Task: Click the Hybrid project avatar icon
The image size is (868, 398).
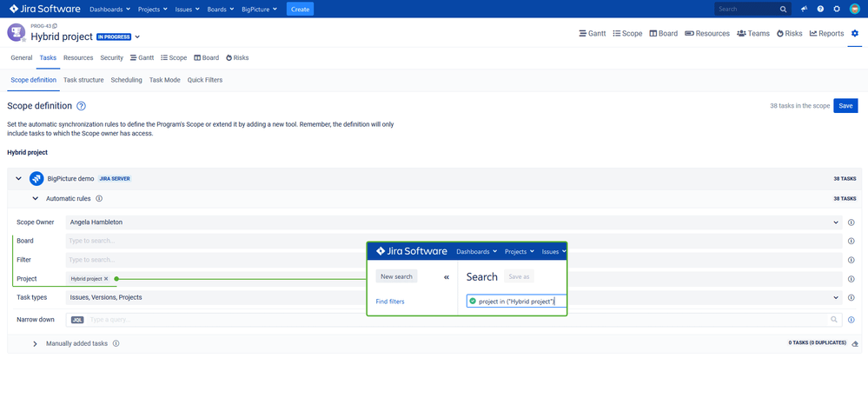Action: (x=17, y=33)
